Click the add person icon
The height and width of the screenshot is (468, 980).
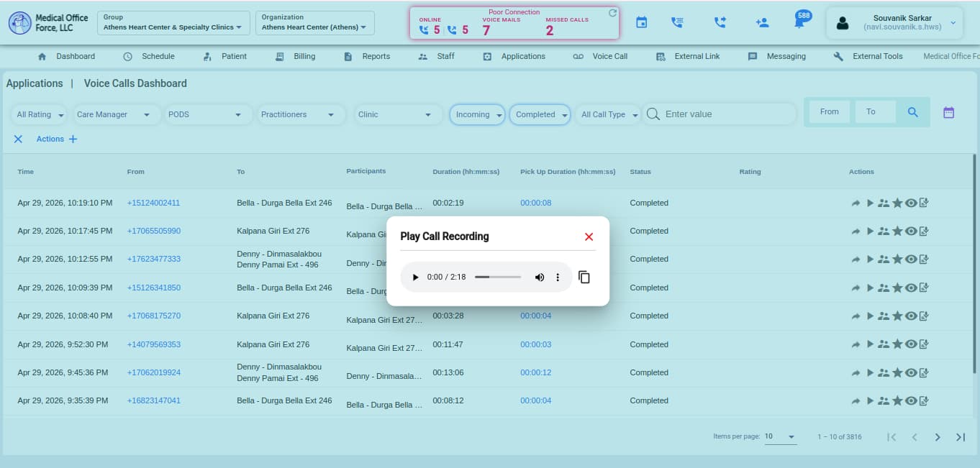tap(763, 23)
